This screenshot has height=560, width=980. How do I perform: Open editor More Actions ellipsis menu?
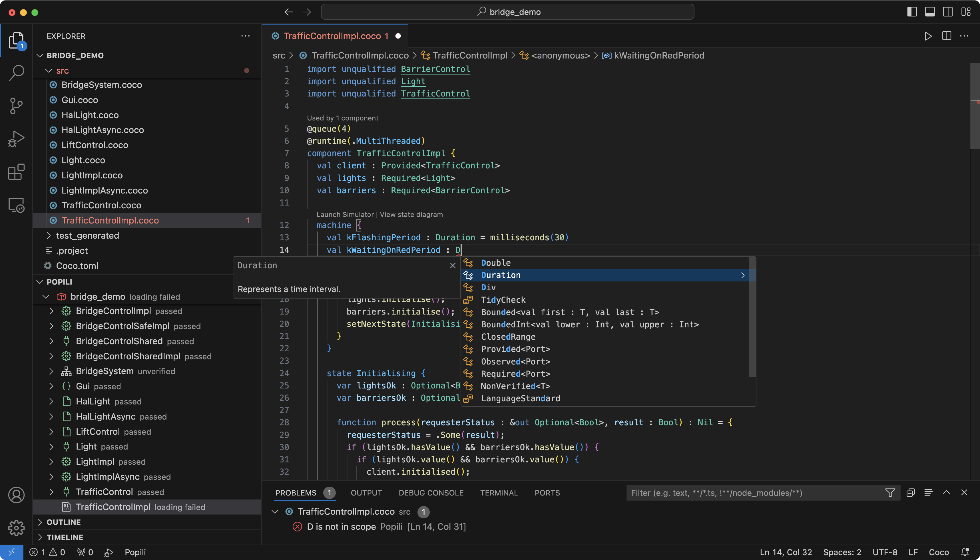click(x=964, y=36)
